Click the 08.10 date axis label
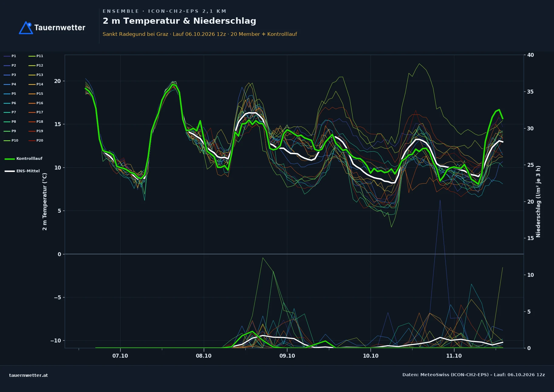The image size is (554, 392). coord(203,356)
